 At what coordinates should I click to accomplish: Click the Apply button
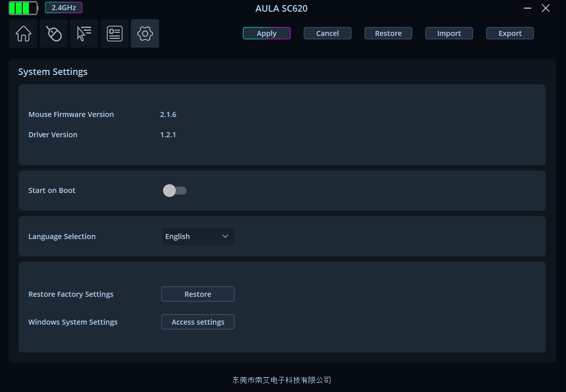pyautogui.click(x=267, y=33)
